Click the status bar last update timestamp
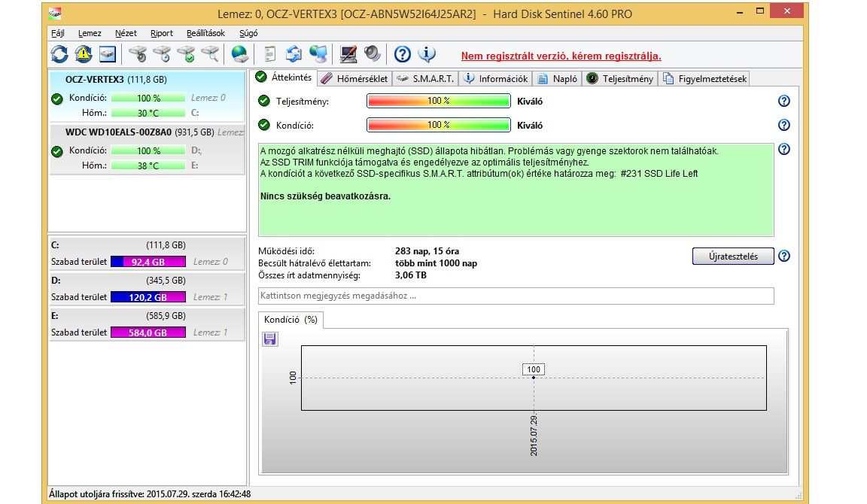Screen dimensions: 867x504 pyautogui.click(x=150, y=494)
